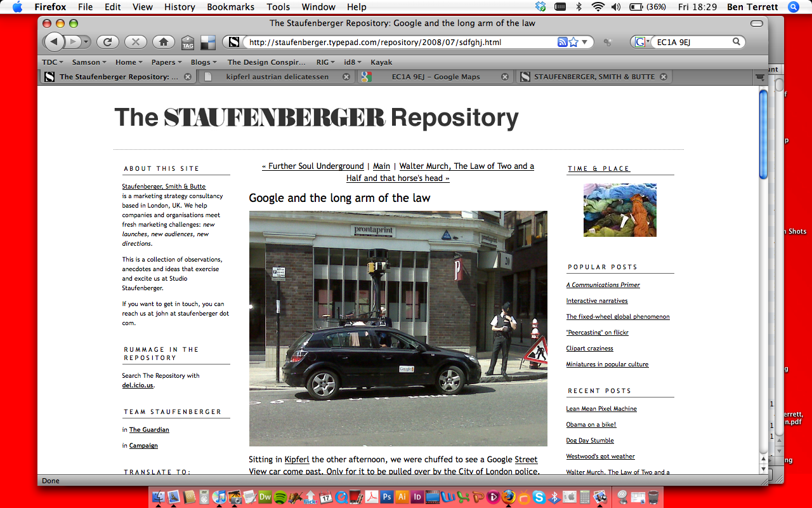Viewport: 812px width, 508px height.
Task: Open Photoshop from the Dock
Action: pos(386,497)
